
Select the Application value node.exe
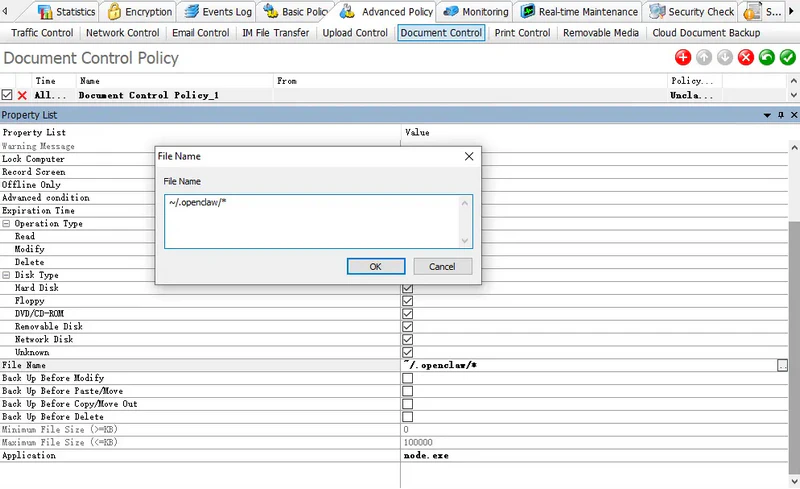426,456
